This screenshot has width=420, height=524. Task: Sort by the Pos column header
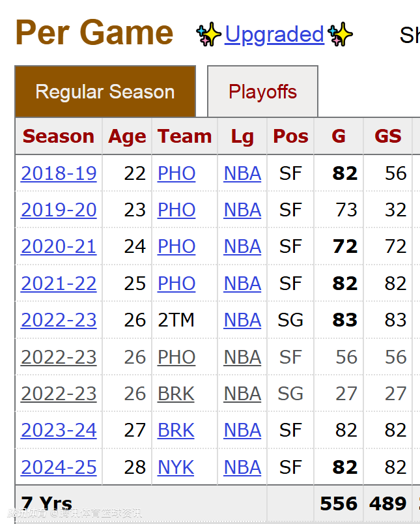[290, 136]
